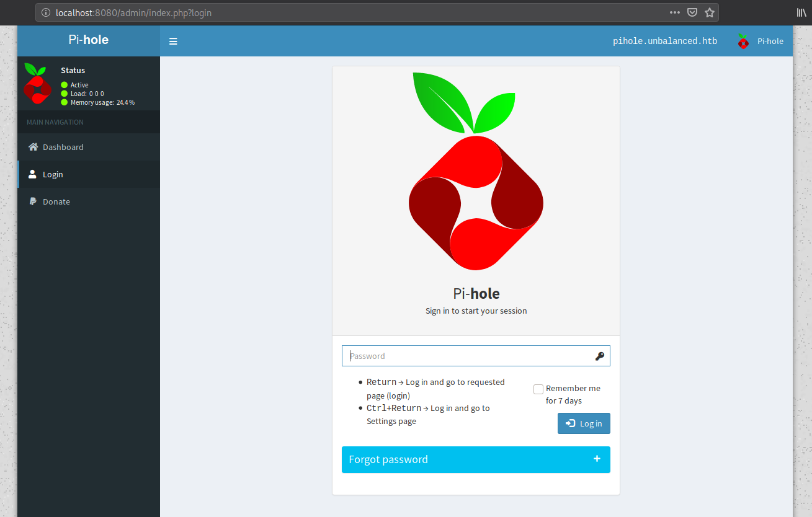Click the Pi-hole title in the top-left header
This screenshot has height=517, width=812.
[89, 40]
